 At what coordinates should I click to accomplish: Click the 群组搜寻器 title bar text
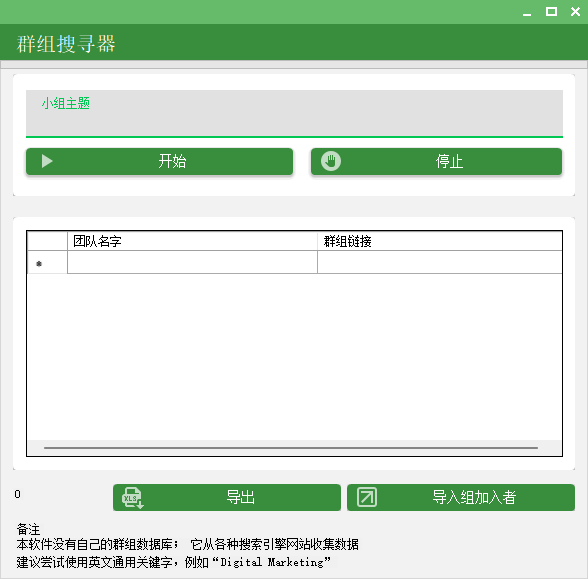tap(66, 44)
